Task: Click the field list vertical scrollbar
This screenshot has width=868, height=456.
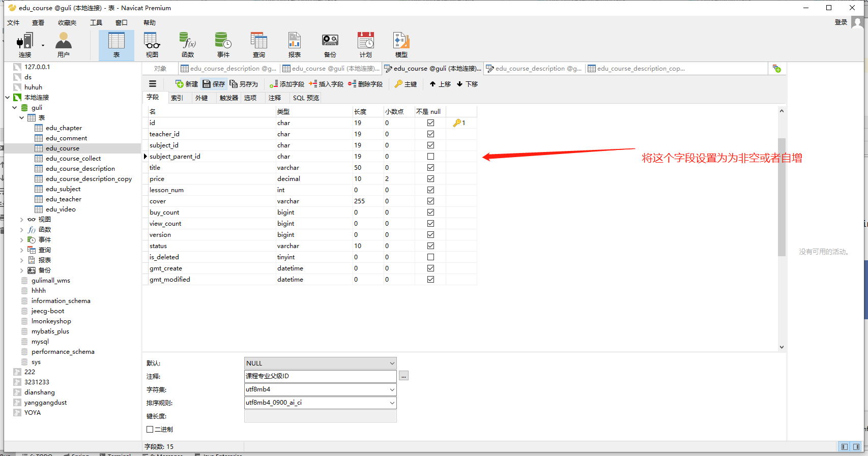Action: (782, 197)
